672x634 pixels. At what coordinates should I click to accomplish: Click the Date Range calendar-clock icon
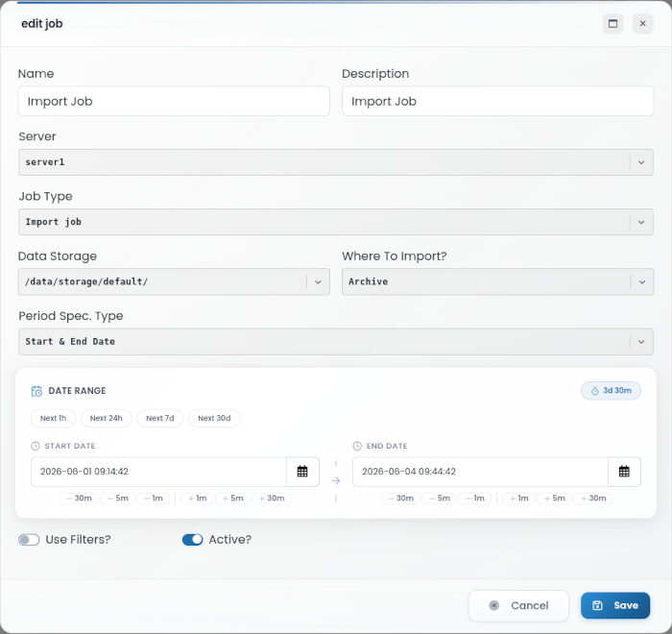coord(36,391)
